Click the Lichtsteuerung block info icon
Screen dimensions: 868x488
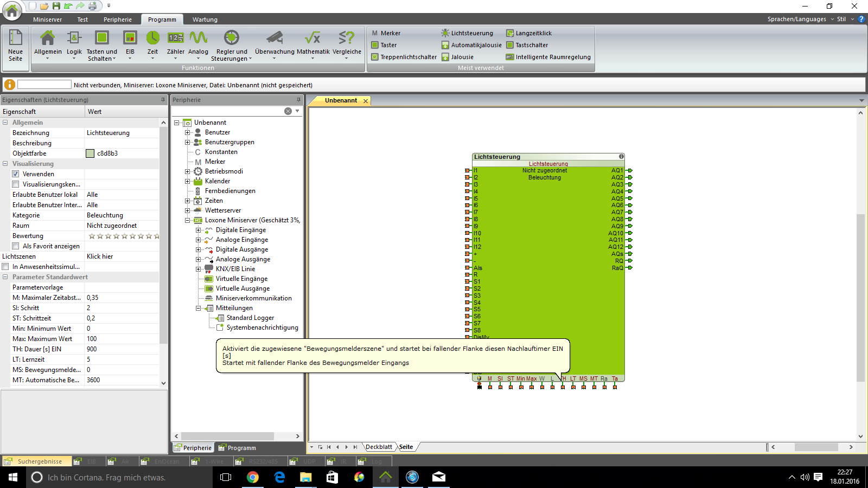621,157
